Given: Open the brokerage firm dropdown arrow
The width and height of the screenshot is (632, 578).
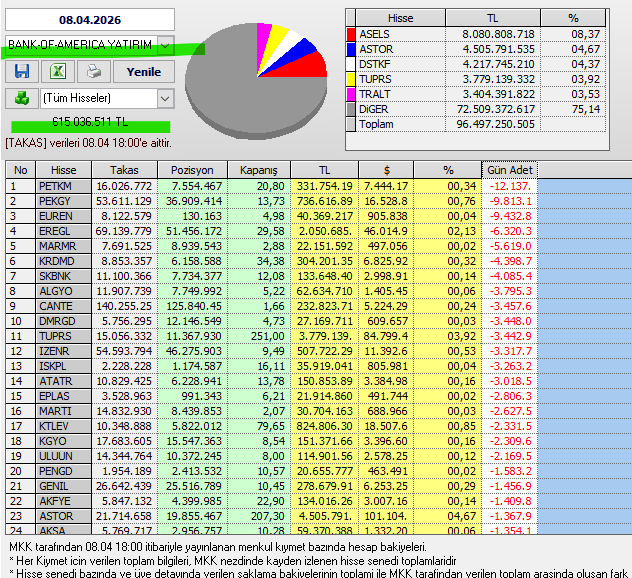Looking at the screenshot, I should point(165,45).
